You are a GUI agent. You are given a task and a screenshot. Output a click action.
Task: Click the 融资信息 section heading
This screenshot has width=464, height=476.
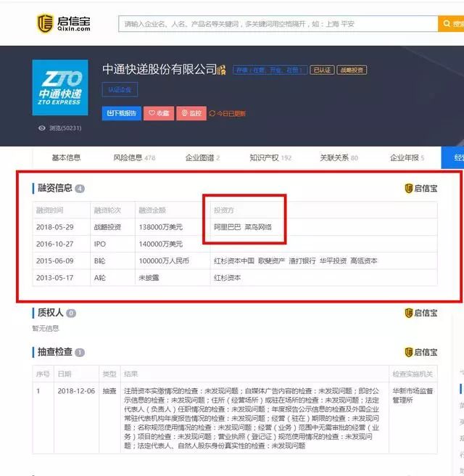tap(55, 188)
